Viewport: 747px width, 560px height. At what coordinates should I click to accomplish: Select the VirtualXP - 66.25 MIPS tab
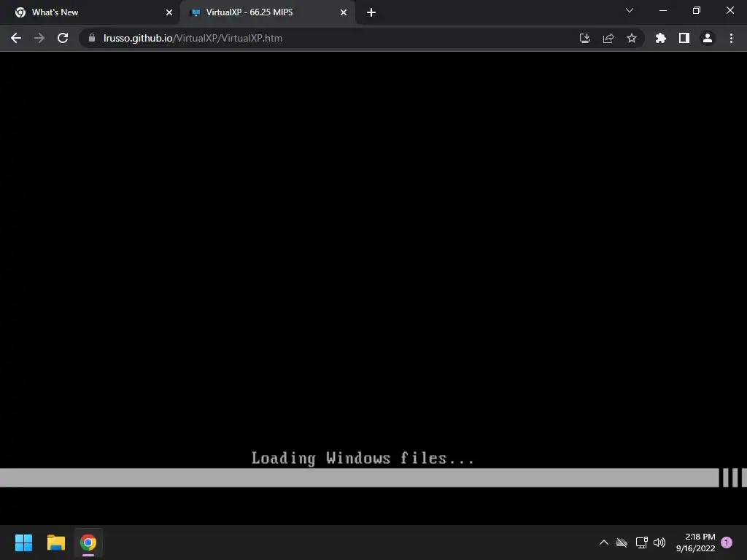[x=267, y=12]
